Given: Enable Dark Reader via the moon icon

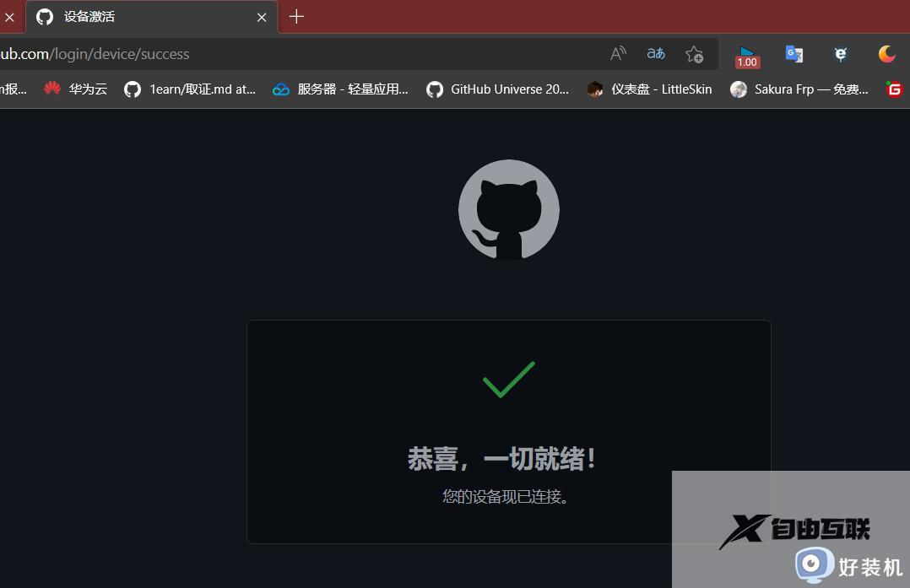Looking at the screenshot, I should click(x=886, y=53).
